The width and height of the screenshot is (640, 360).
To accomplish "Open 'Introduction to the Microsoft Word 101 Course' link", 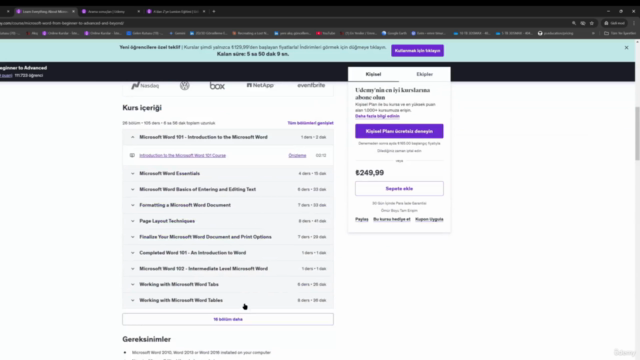I will pyautogui.click(x=182, y=156).
